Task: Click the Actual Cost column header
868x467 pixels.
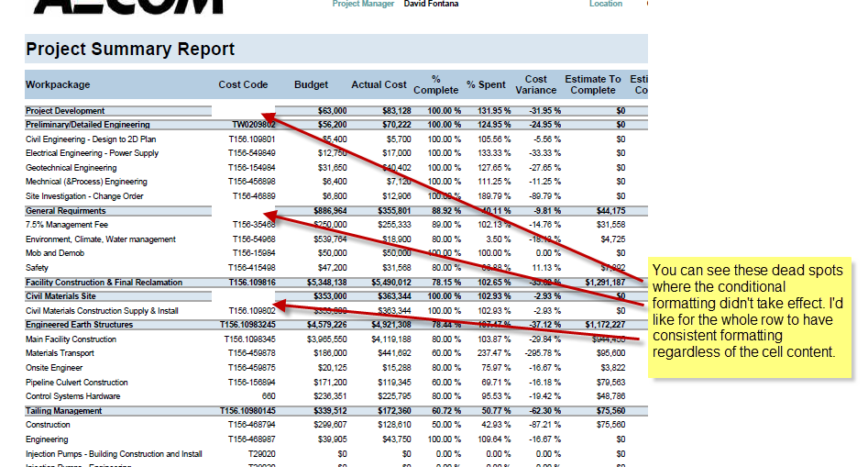Action: pos(379,84)
